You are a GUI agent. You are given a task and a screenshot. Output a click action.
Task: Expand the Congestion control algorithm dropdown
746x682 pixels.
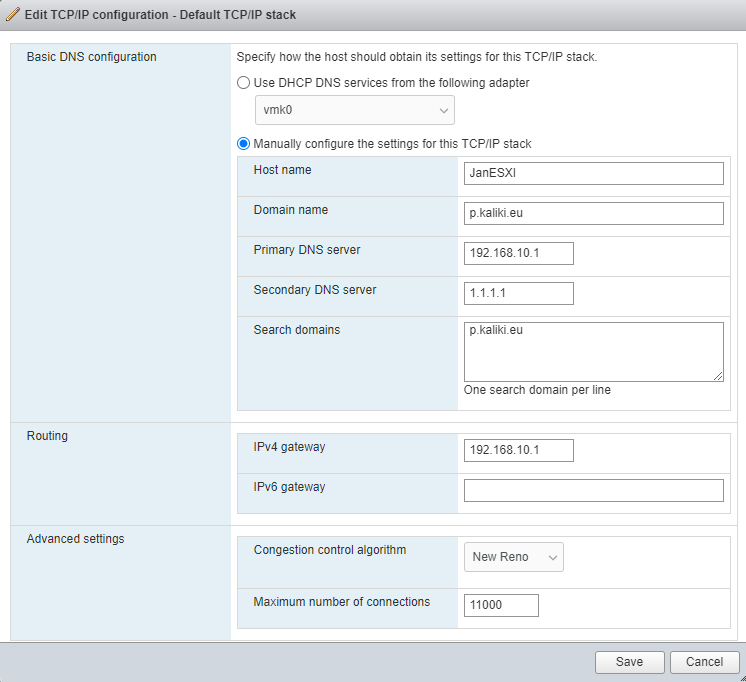[x=513, y=557]
